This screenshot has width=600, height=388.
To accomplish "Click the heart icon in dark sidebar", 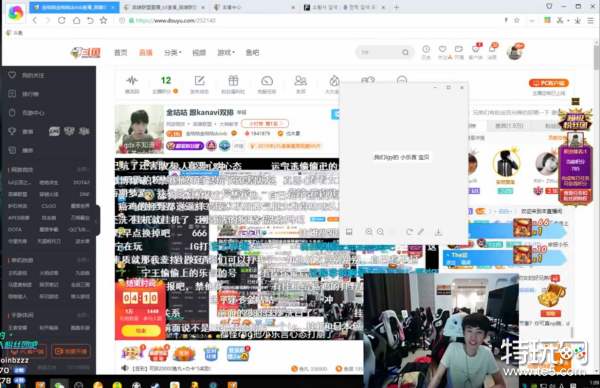I will coord(12,75).
